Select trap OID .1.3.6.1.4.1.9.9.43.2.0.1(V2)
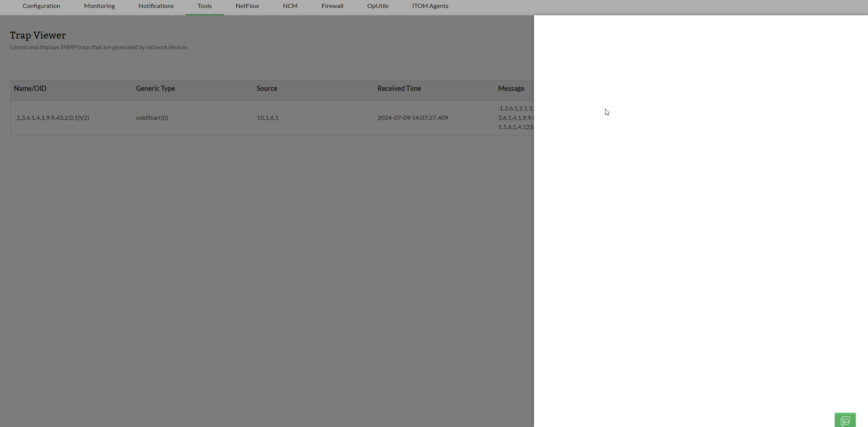Screen dimensions: 868x427 [52, 118]
